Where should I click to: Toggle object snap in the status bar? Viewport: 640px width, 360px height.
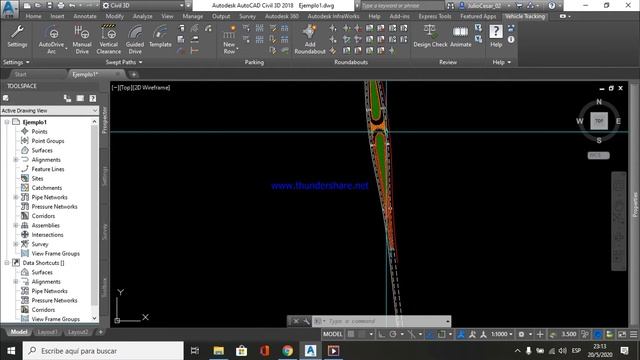(441, 334)
